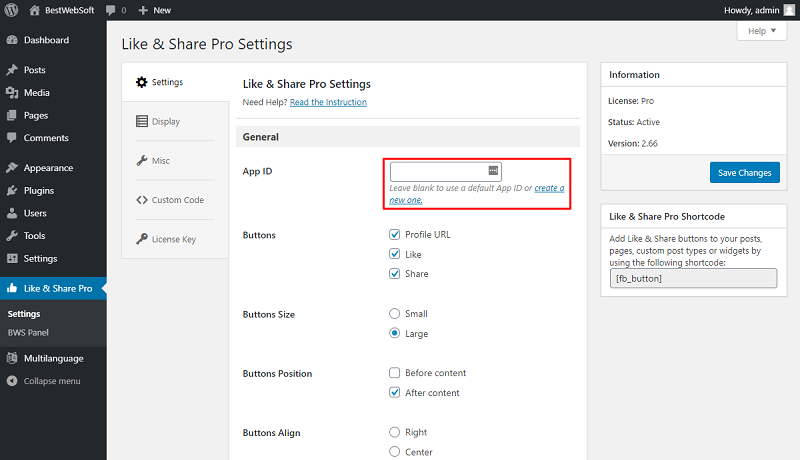Select the Right align radio button
This screenshot has width=800, height=460.
click(394, 432)
